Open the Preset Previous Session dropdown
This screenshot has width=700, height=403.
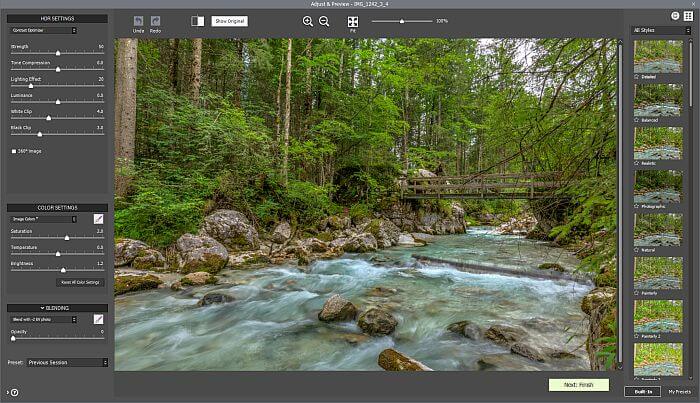pyautogui.click(x=67, y=362)
